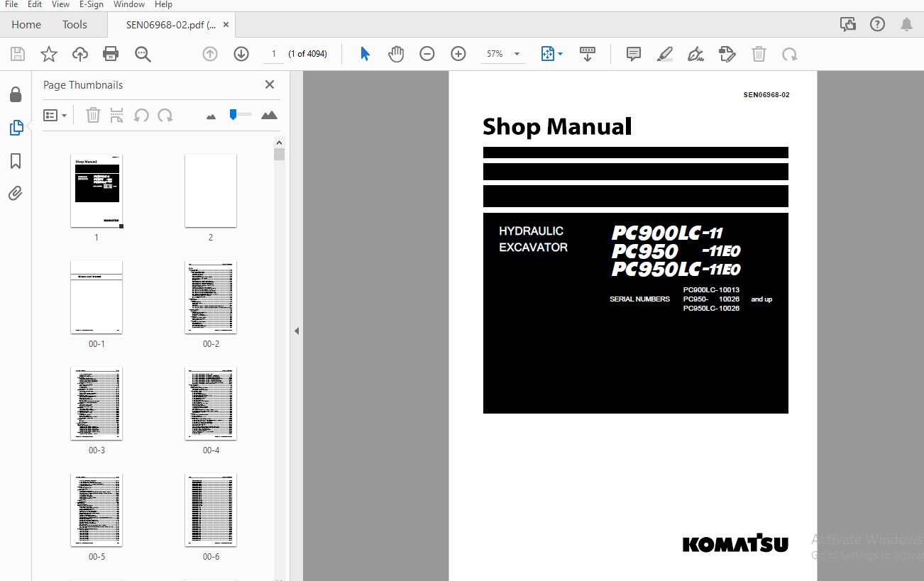Open the share feedback chat icon

point(847,24)
